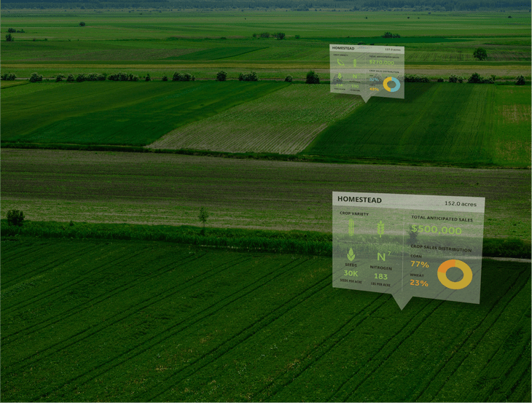Click the '183' nitrogen value
Screen dimensions: 532x403
click(x=380, y=276)
